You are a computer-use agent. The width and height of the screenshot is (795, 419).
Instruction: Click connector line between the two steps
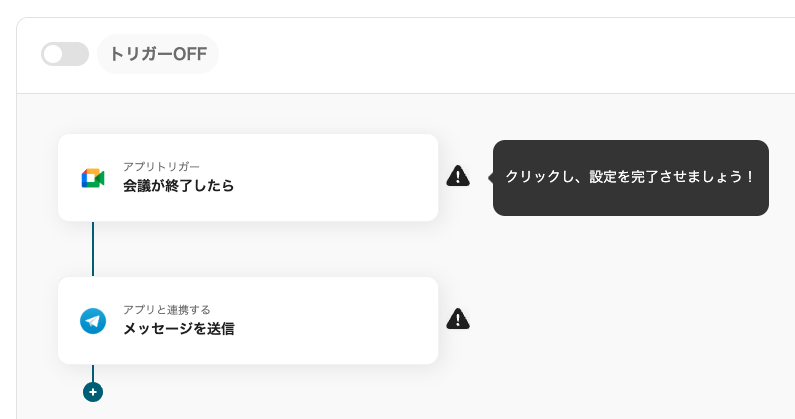coord(93,249)
